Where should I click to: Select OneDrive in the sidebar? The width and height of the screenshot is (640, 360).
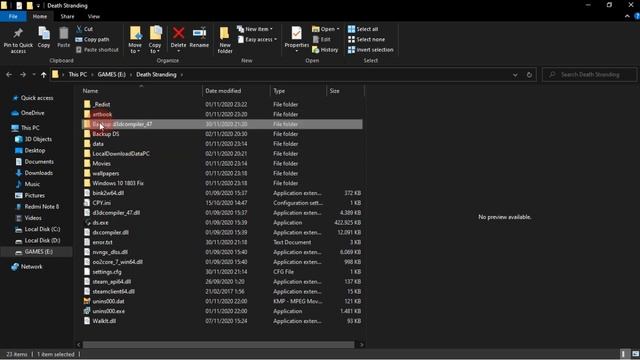pyautogui.click(x=32, y=113)
